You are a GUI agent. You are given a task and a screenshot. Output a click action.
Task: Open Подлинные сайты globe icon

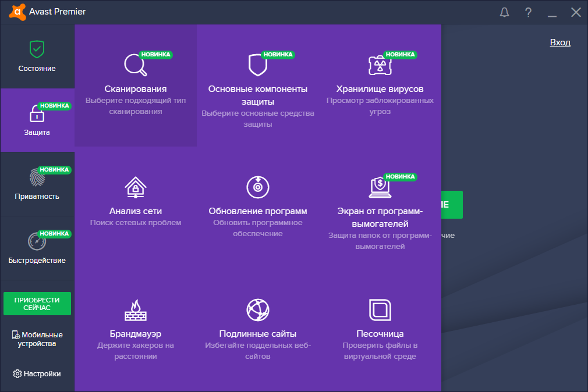pos(257,310)
